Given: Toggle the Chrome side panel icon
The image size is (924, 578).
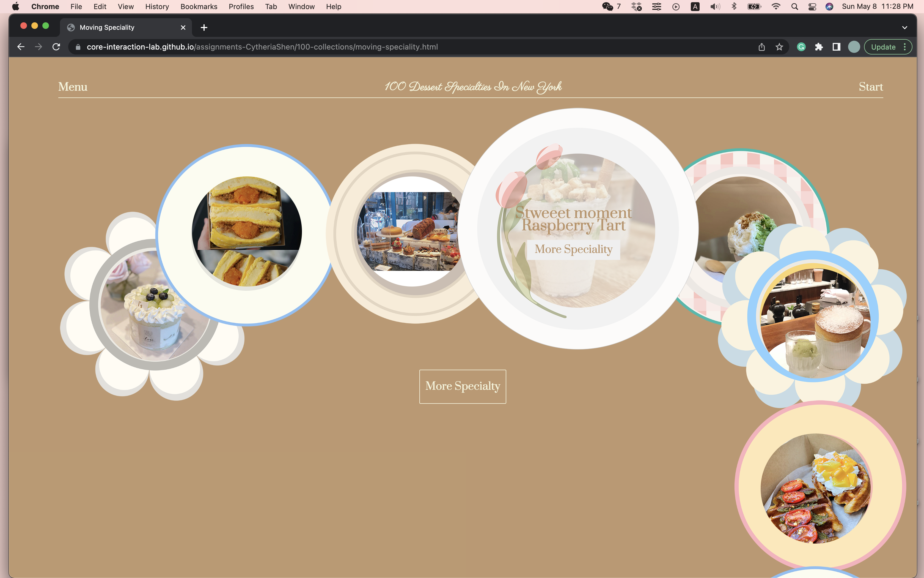Looking at the screenshot, I should coord(836,47).
